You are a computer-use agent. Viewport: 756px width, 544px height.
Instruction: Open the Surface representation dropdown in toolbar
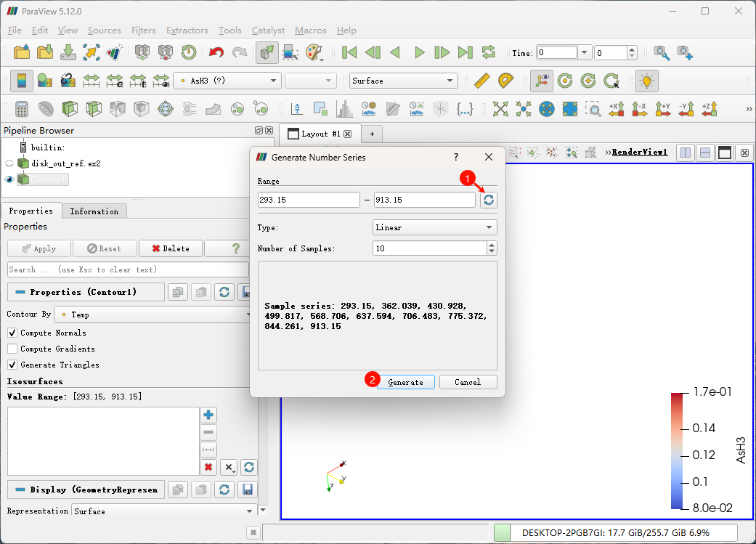(402, 81)
